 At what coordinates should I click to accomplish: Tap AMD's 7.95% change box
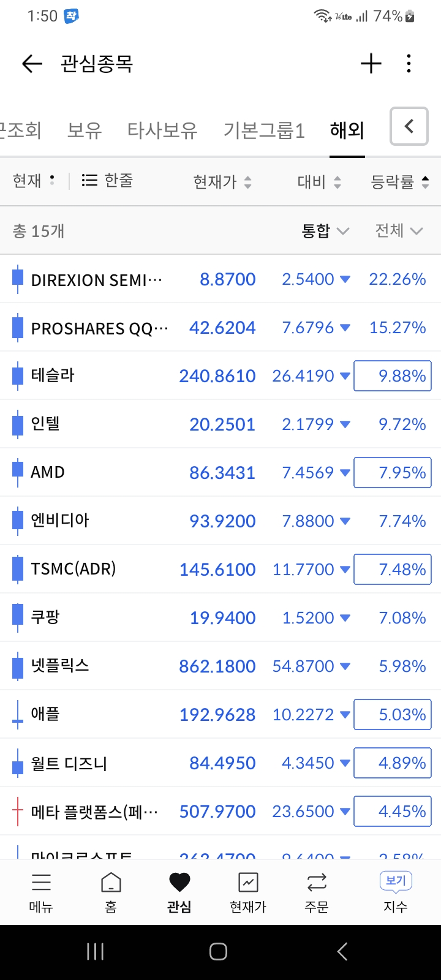coord(393,472)
